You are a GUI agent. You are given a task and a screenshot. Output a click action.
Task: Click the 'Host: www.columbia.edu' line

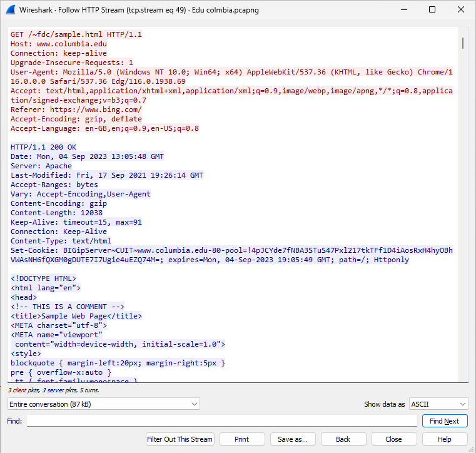pyautogui.click(x=59, y=44)
